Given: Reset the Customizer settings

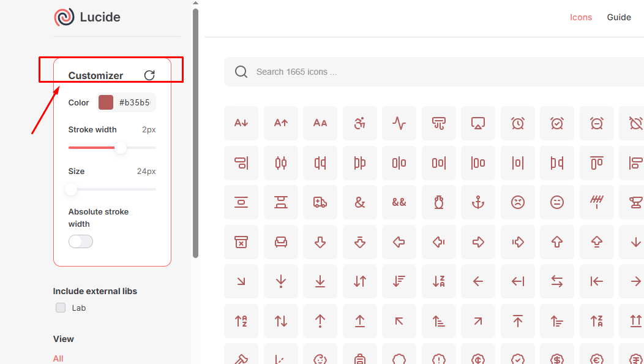Looking at the screenshot, I should 149,75.
